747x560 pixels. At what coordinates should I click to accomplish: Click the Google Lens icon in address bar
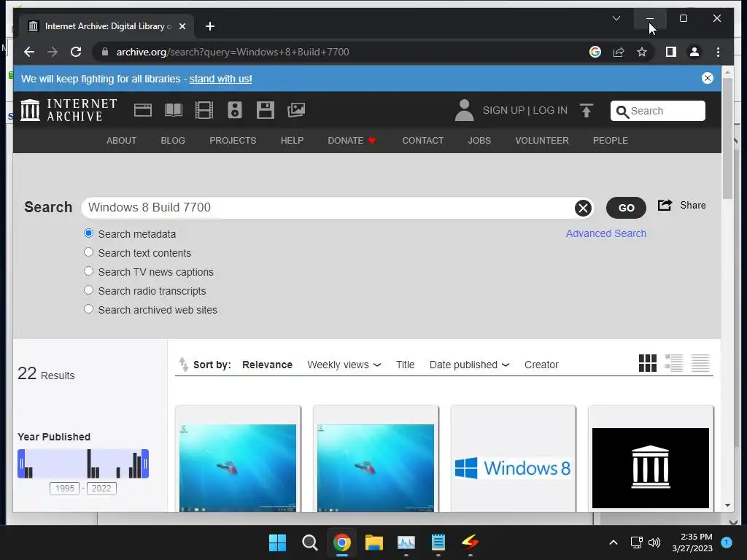(595, 52)
